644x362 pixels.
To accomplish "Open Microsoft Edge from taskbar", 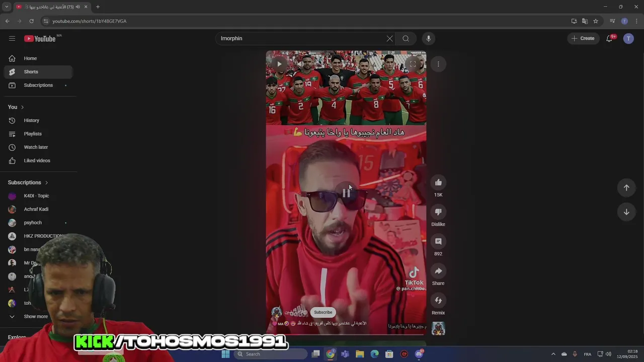I will click(x=374, y=354).
